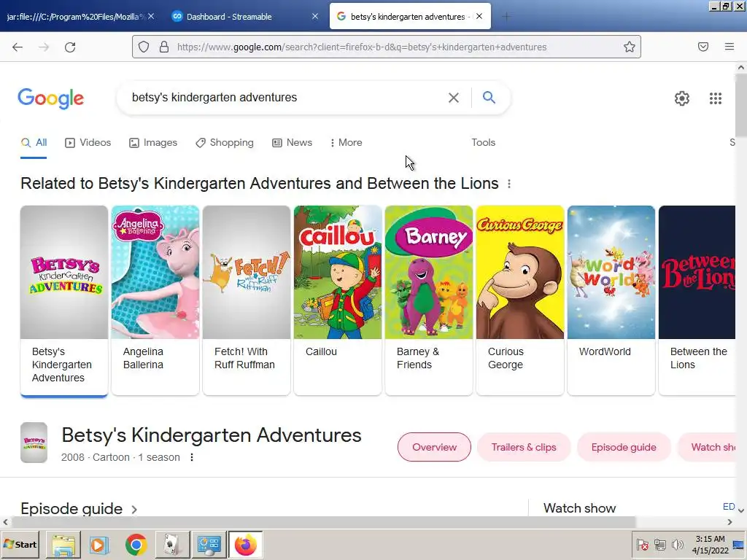This screenshot has width=747, height=560.
Task: Switch to News results
Action: (292, 142)
